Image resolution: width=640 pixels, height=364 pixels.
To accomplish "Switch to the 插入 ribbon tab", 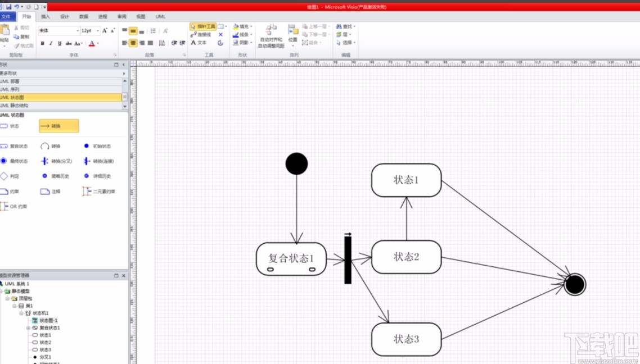I will click(46, 17).
